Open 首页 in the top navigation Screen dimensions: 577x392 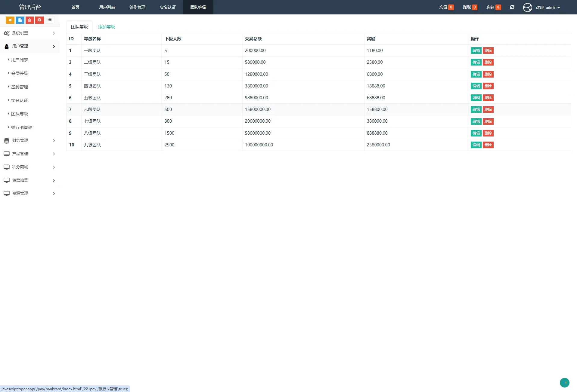coord(75,7)
